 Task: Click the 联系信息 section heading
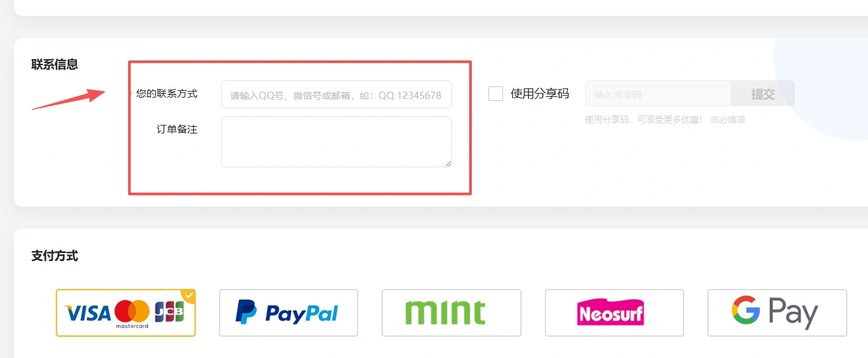click(54, 64)
